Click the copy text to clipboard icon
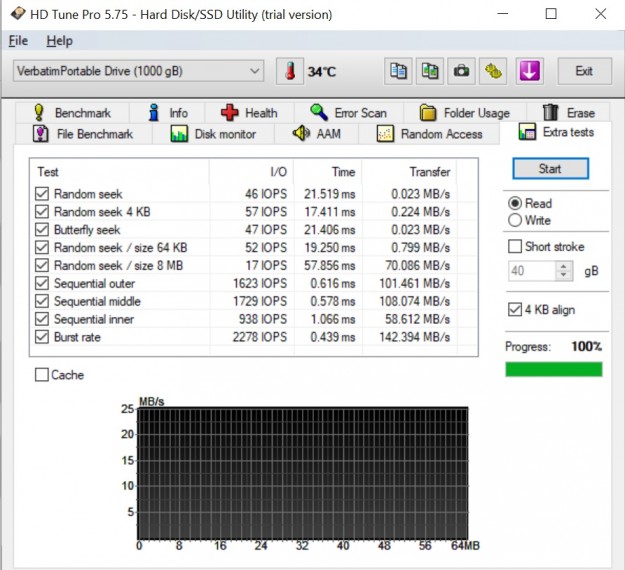The image size is (625, 570). tap(399, 71)
